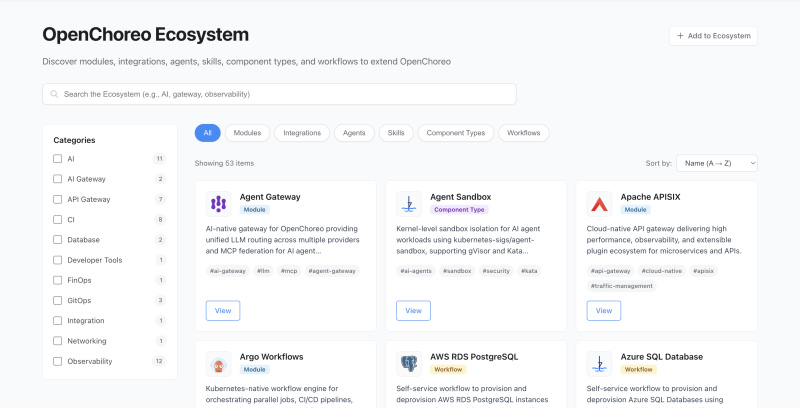Check the Networking category checkbox

pyautogui.click(x=58, y=341)
